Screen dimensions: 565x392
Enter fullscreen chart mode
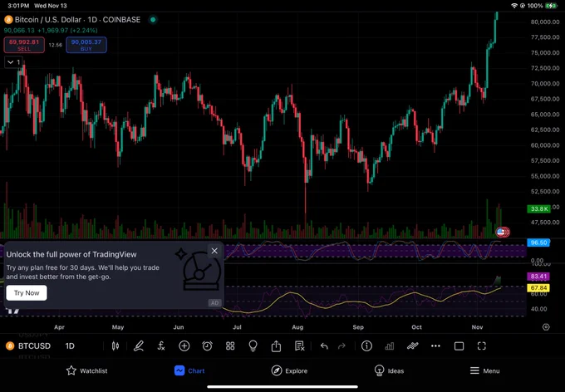point(482,346)
